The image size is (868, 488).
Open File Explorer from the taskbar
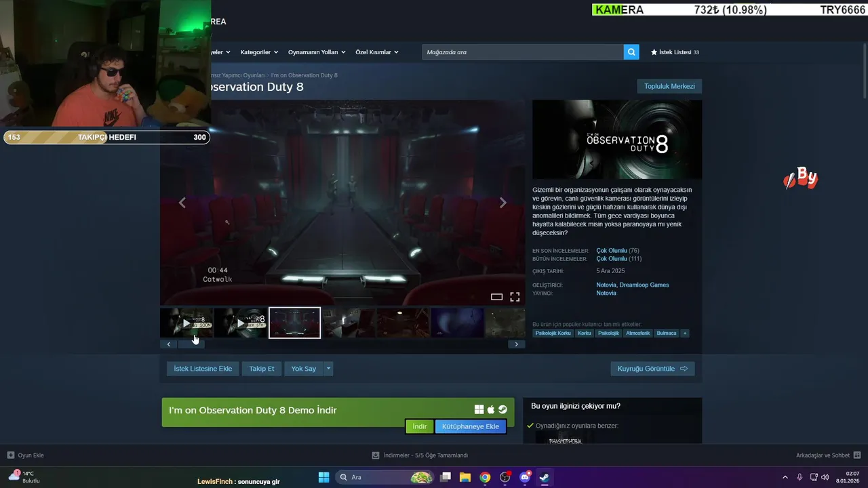point(465,477)
